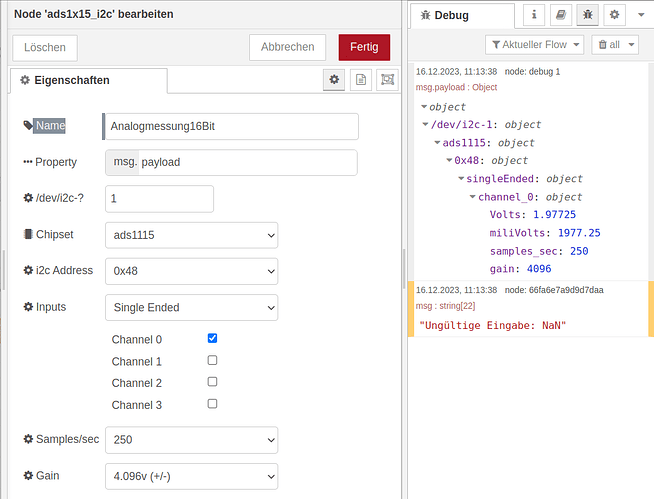
Task: Click the /dev/i2c-? bus number field
Action: click(159, 199)
